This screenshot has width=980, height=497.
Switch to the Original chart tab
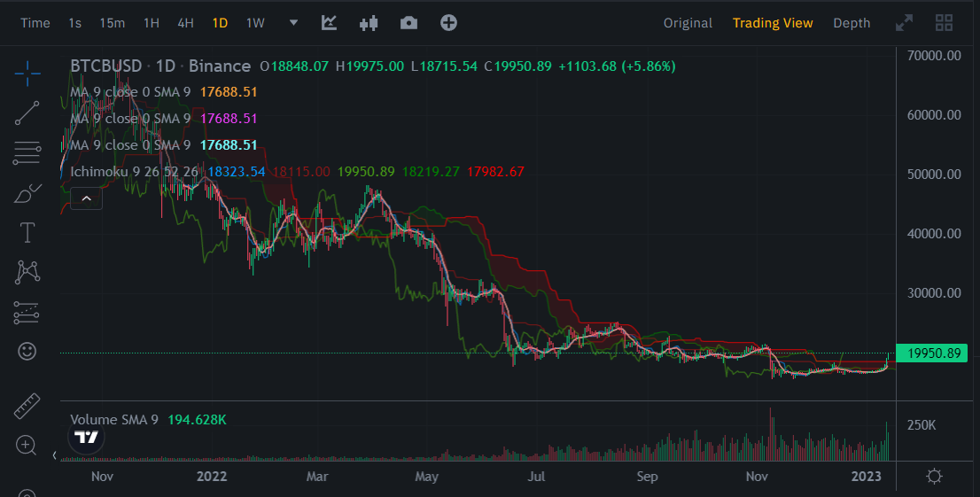[x=688, y=23]
